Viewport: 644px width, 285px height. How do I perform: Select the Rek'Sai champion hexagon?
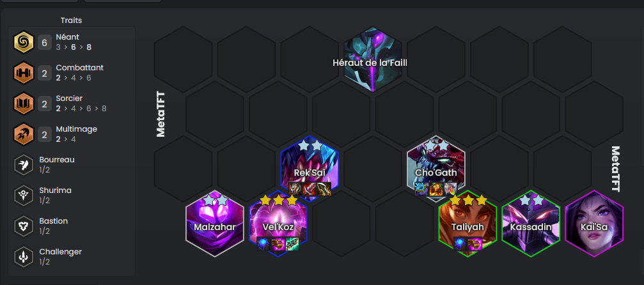tap(310, 169)
